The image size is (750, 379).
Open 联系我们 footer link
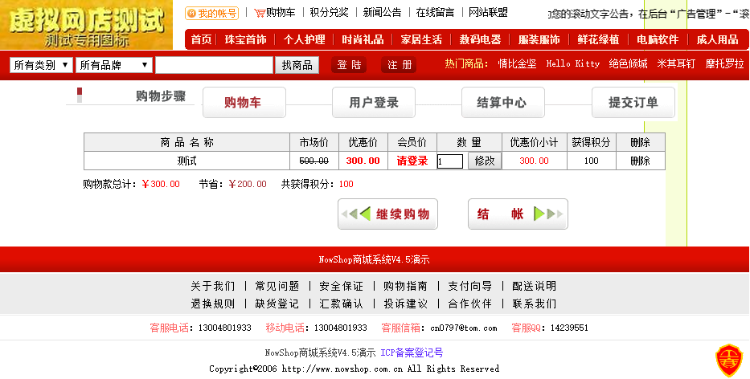click(x=534, y=303)
